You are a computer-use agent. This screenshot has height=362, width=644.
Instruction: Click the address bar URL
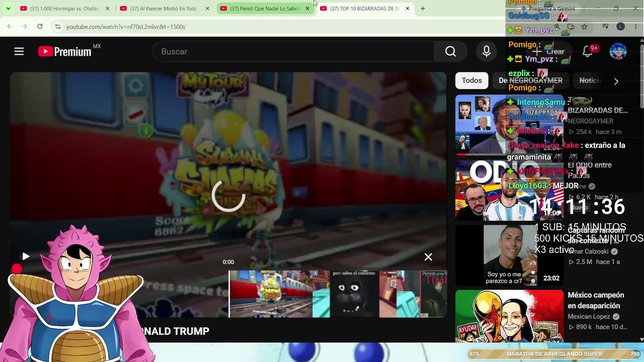(126, 27)
